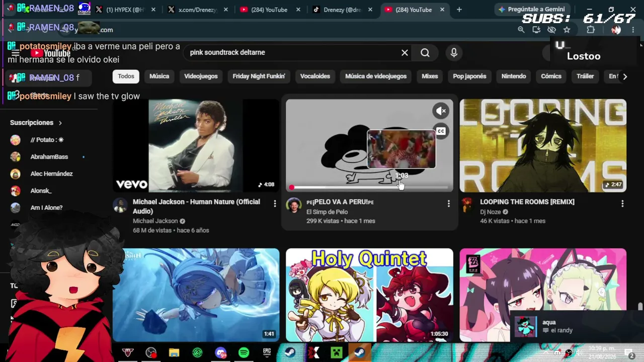Open the Michael Jackson Thriller thumbnail

(x=196, y=145)
